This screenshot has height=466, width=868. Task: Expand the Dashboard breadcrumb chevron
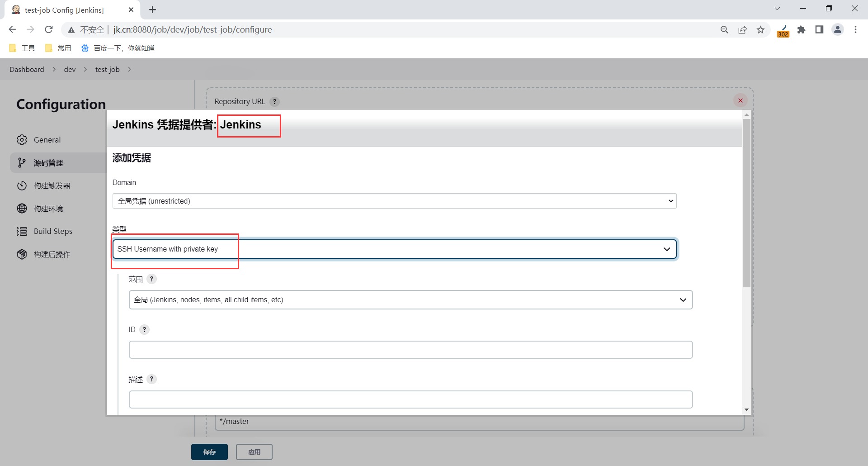coord(54,69)
